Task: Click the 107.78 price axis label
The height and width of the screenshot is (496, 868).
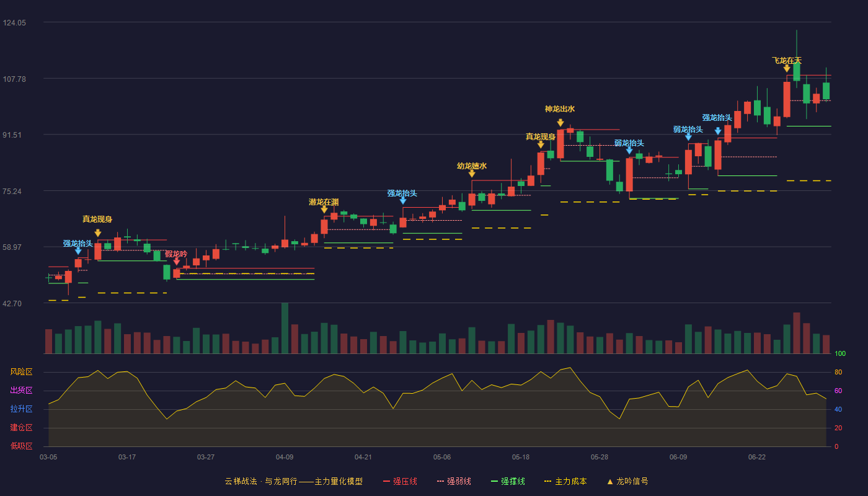Action: pyautogui.click(x=14, y=79)
